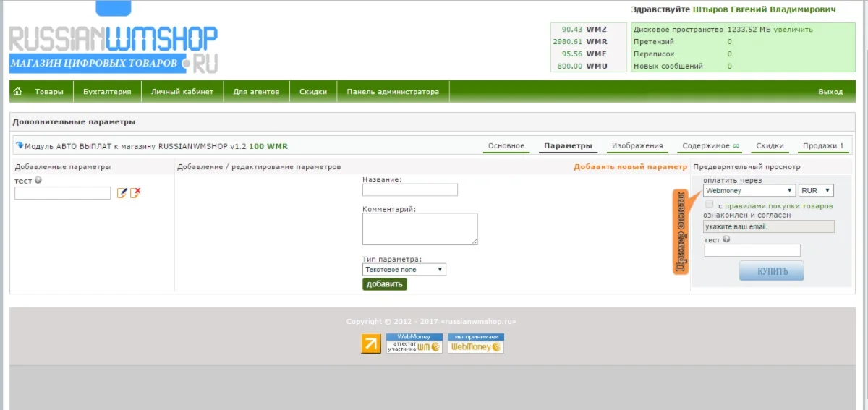Click the 95.56 WME balance
Image resolution: width=868 pixels, height=410 pixels.
[x=584, y=54]
